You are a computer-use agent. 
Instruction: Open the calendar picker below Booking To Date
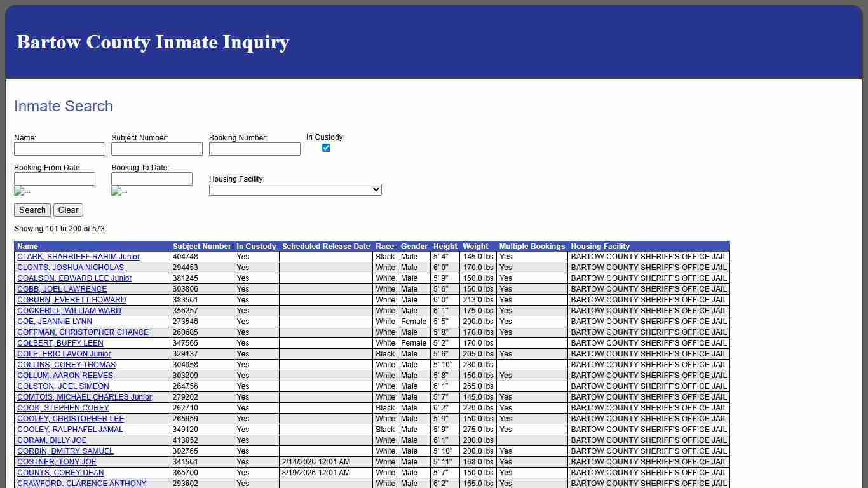point(118,191)
